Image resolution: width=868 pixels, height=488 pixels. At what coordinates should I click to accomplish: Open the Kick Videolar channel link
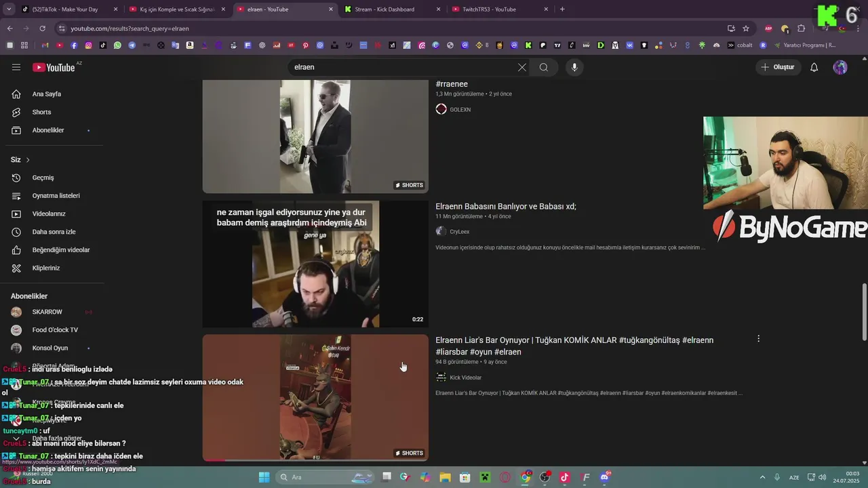465,378
